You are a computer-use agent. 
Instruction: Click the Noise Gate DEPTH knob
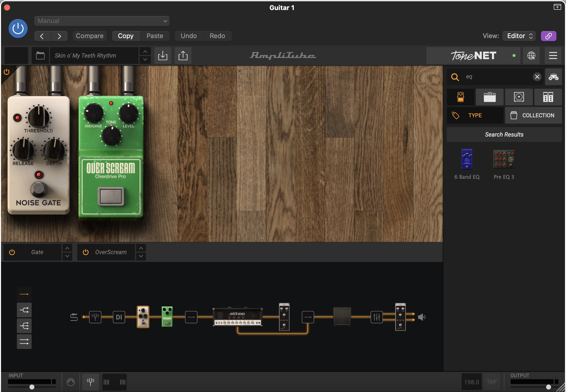point(54,149)
